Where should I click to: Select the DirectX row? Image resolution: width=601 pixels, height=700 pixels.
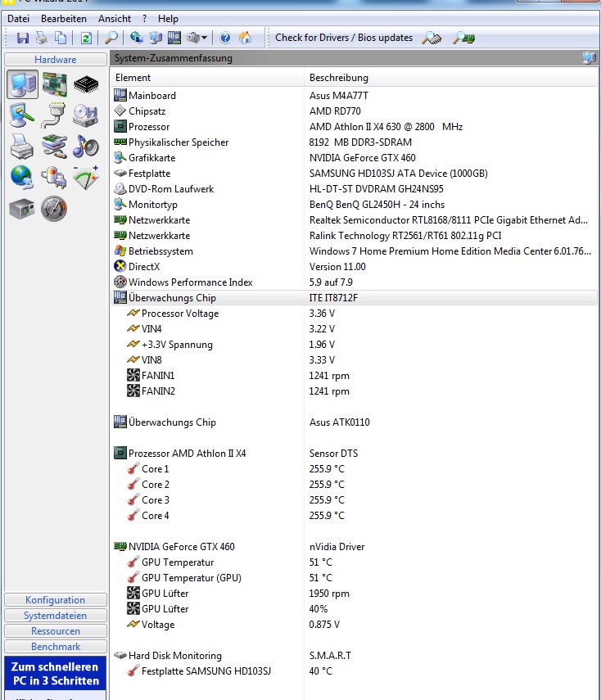click(354, 267)
